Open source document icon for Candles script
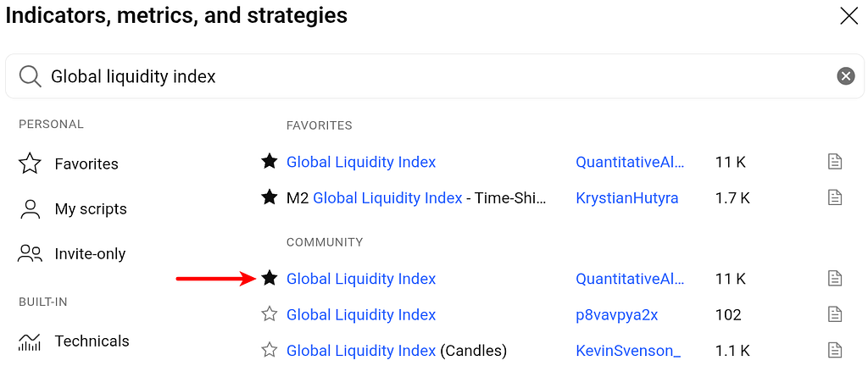 [835, 350]
